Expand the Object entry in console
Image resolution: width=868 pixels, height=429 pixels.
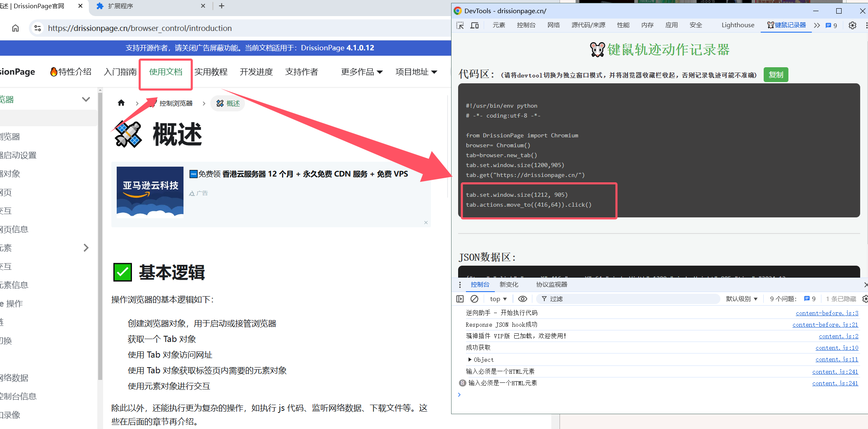[481, 360]
